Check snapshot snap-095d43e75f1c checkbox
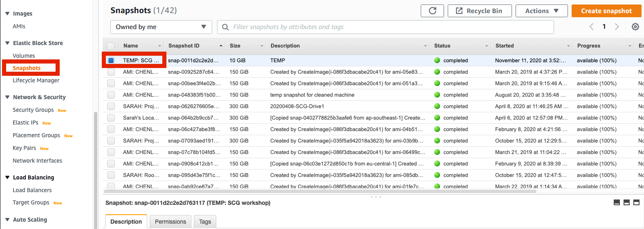Screen dimensions: 644x229 click(x=111, y=175)
